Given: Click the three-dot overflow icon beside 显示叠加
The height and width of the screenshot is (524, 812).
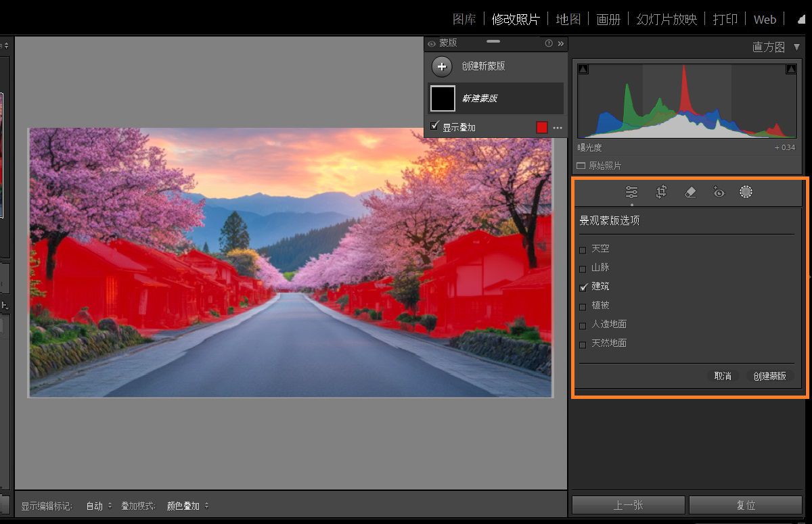Looking at the screenshot, I should [x=557, y=128].
